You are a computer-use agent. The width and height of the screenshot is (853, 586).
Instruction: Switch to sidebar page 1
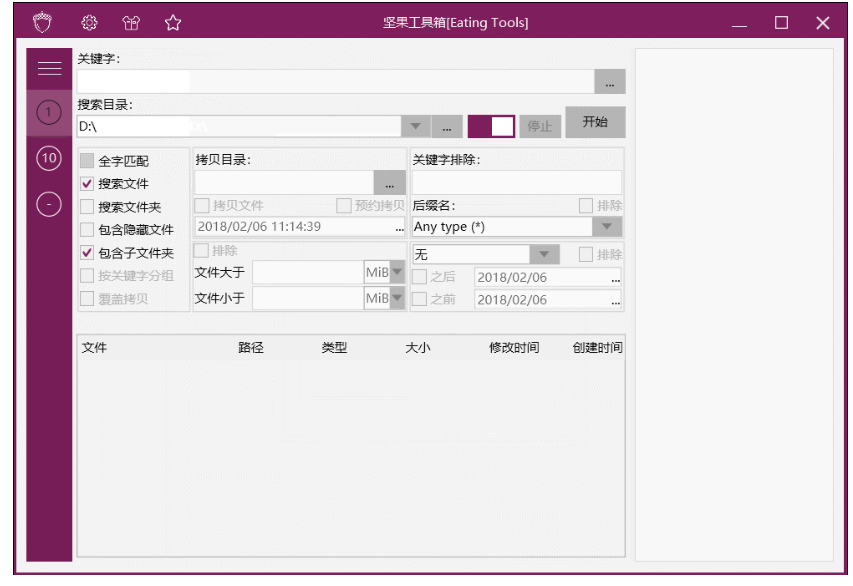[x=47, y=113]
